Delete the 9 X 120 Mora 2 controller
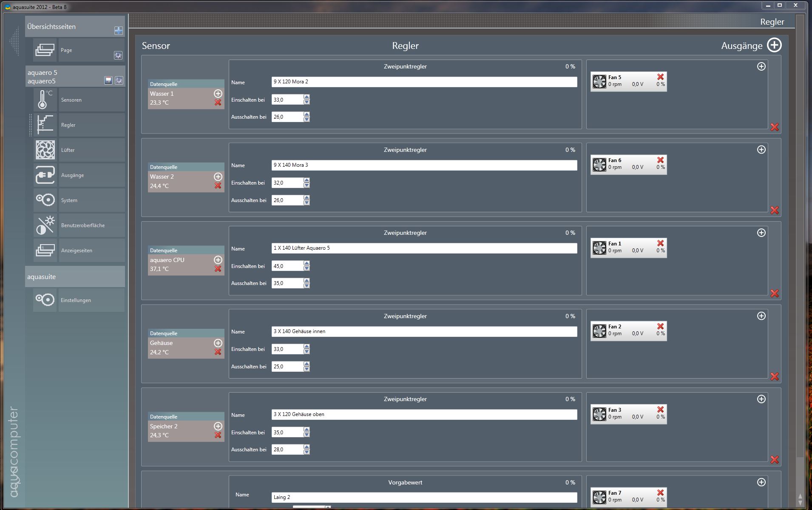 pyautogui.click(x=775, y=127)
